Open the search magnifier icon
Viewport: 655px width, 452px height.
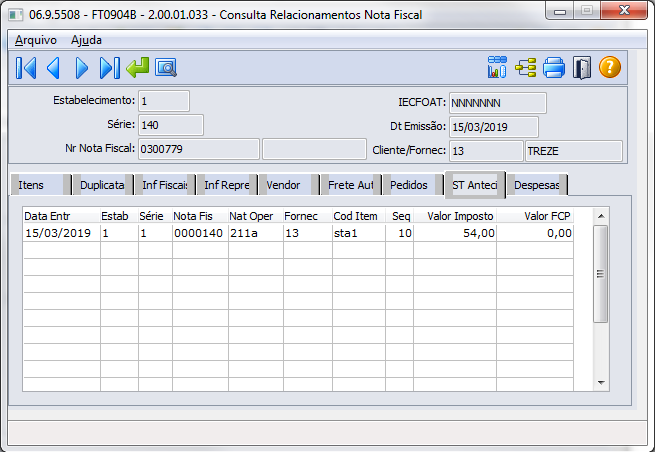coord(166,68)
